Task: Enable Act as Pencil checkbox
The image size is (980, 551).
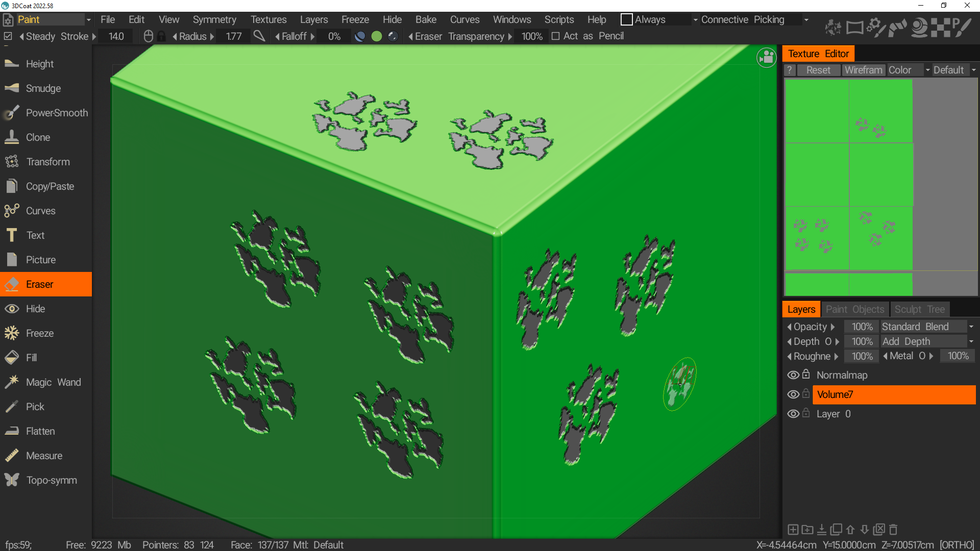Action: tap(556, 36)
